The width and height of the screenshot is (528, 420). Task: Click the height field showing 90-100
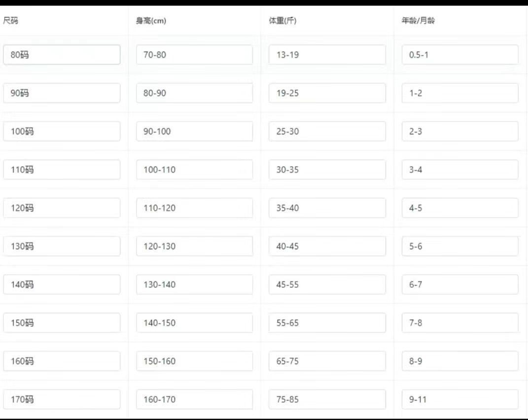[194, 132]
